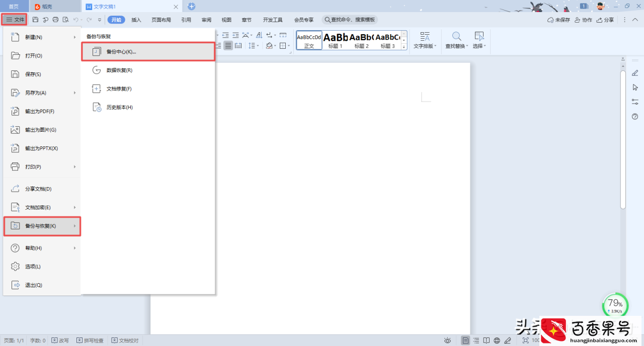Expand the 另存为(A) submenu
Image resolution: width=644 pixels, height=346 pixels.
75,93
